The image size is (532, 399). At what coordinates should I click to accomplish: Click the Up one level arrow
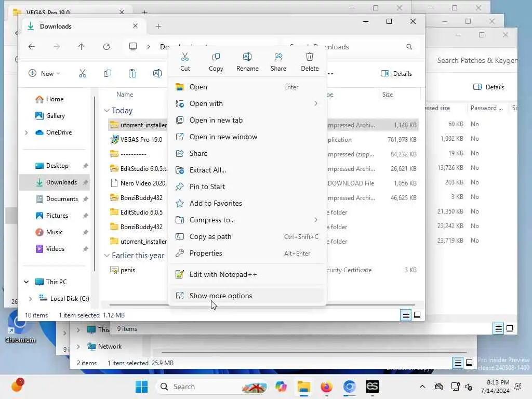pos(81,46)
